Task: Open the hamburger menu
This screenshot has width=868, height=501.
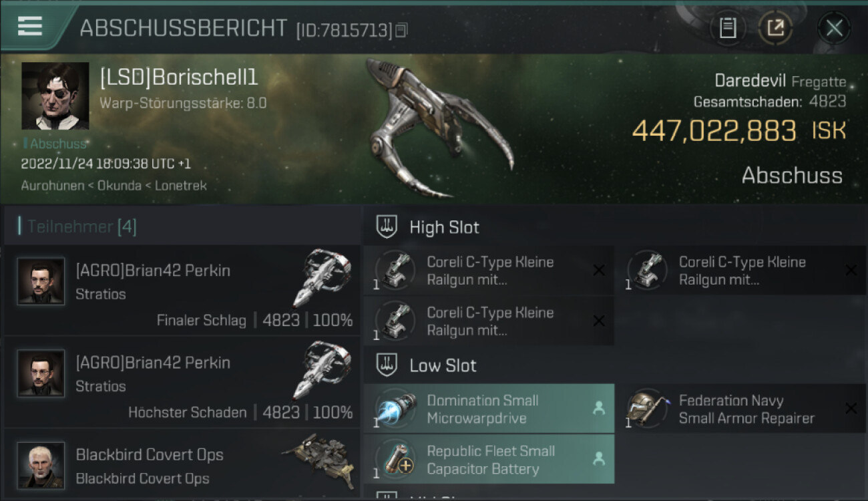Action: [30, 26]
